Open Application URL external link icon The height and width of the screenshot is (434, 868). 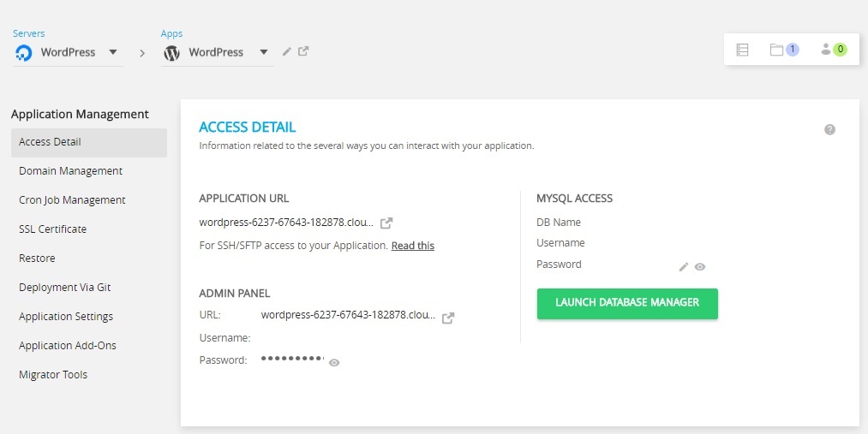[386, 223]
